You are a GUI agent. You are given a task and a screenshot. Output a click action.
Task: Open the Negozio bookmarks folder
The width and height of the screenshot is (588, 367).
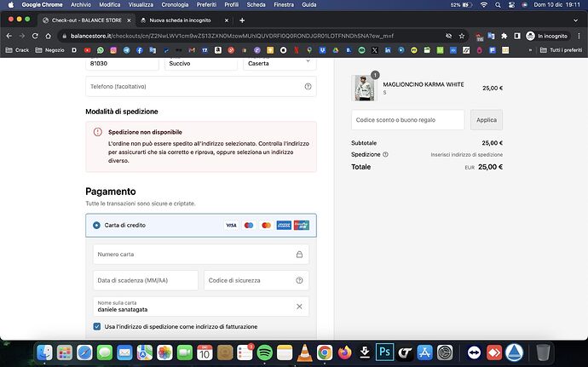point(50,50)
